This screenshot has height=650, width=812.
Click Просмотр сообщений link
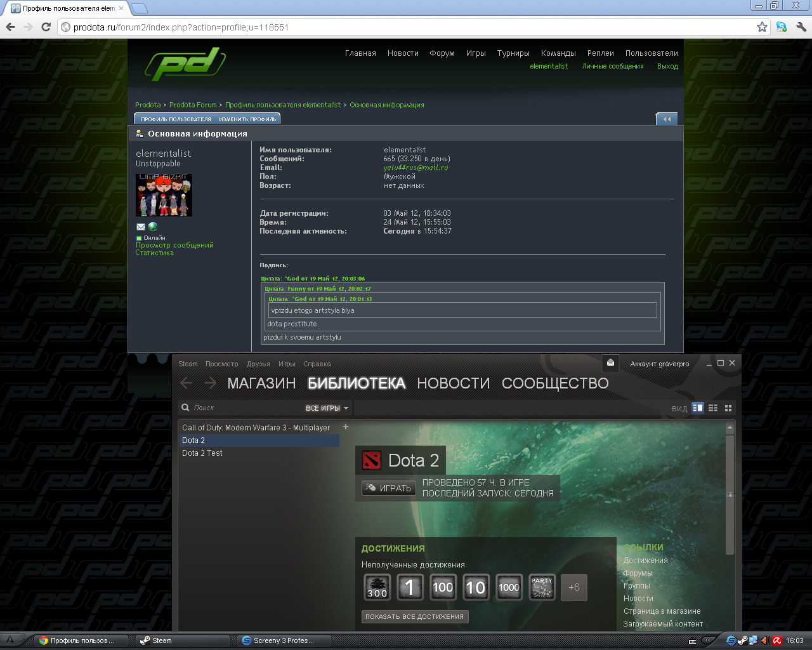174,245
